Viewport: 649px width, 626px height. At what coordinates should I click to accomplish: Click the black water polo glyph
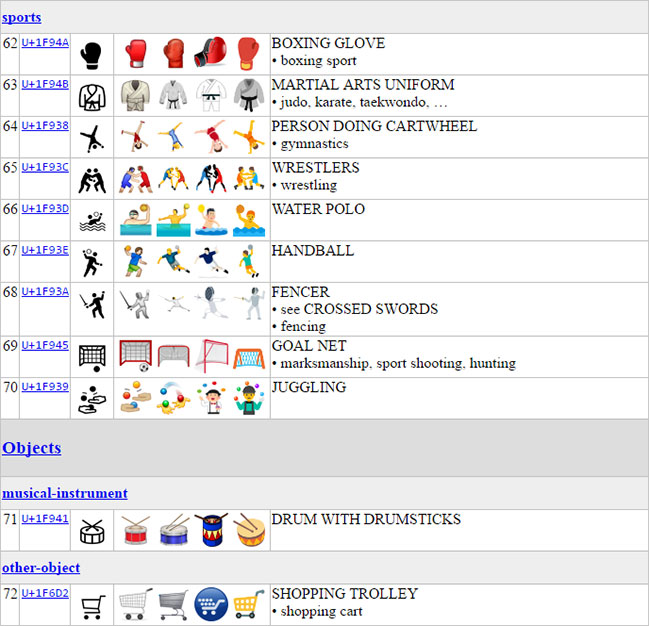tap(91, 220)
